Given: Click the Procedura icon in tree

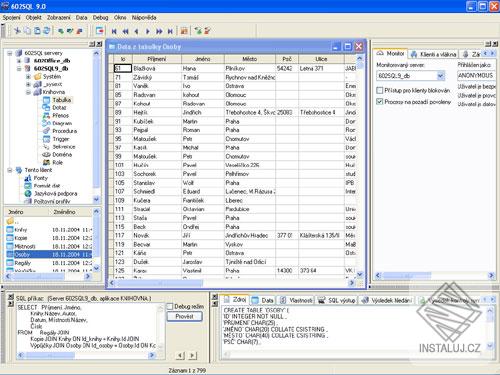Looking at the screenshot, I should [x=46, y=131].
